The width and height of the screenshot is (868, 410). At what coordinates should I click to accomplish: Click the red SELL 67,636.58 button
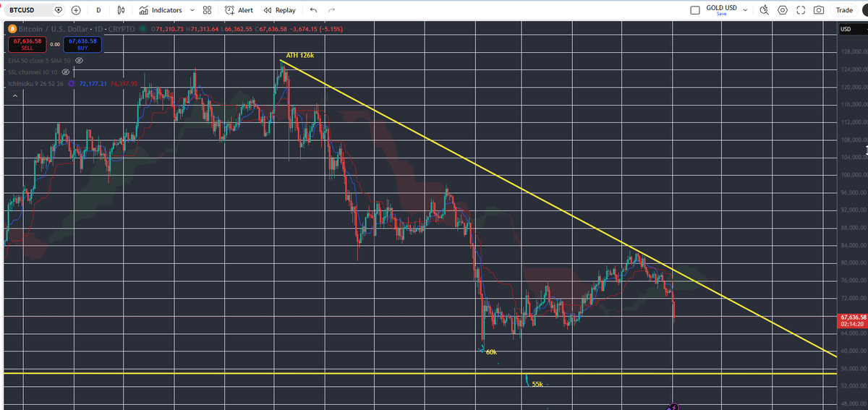pos(27,44)
